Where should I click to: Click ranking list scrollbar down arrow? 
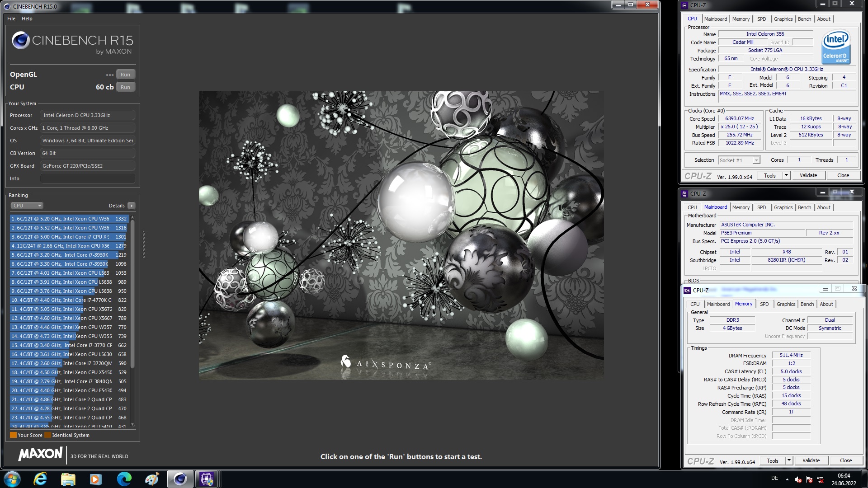click(132, 424)
